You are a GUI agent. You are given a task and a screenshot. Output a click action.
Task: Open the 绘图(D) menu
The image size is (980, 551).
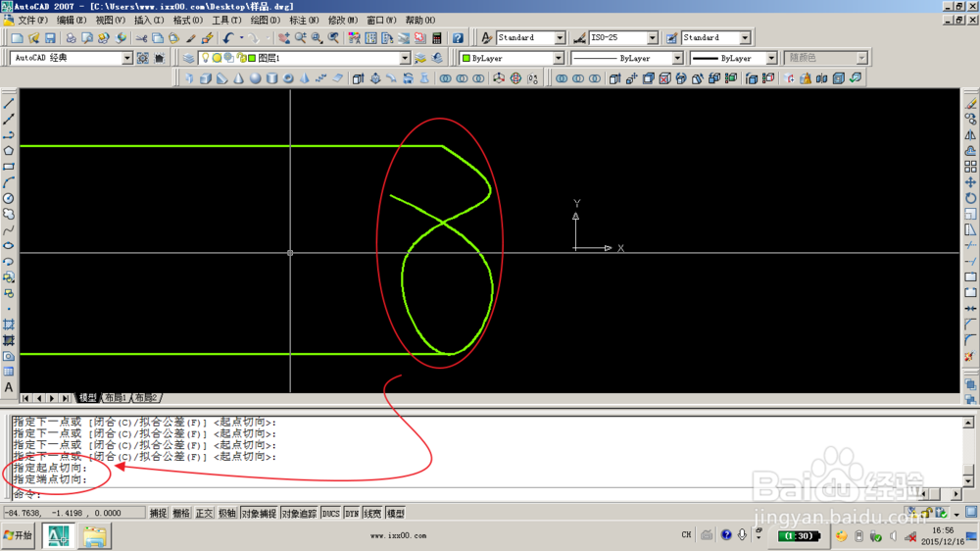coord(265,20)
